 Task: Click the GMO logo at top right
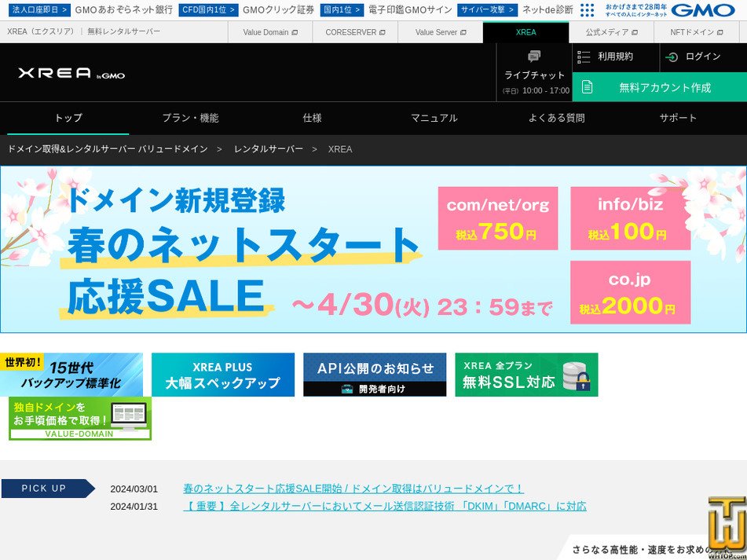coord(702,10)
